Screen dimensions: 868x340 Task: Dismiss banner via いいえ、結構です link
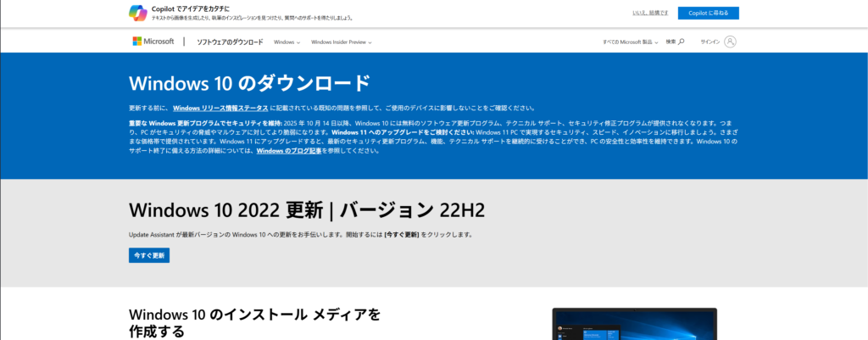pyautogui.click(x=650, y=13)
